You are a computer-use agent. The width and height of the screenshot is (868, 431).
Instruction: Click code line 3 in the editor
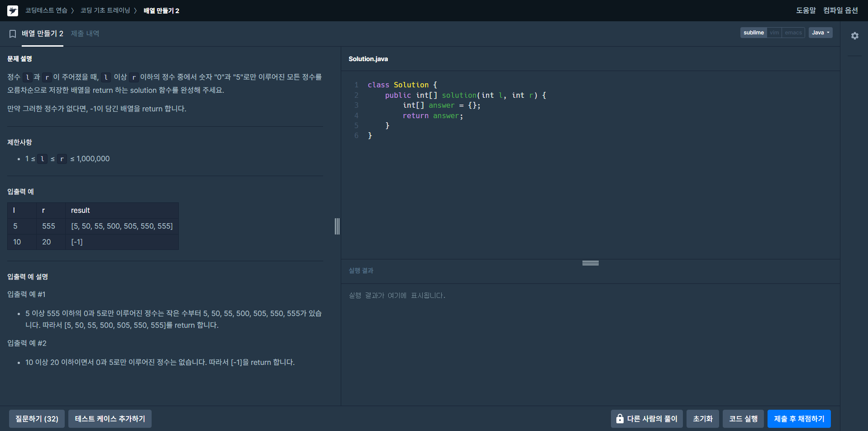[x=442, y=105]
